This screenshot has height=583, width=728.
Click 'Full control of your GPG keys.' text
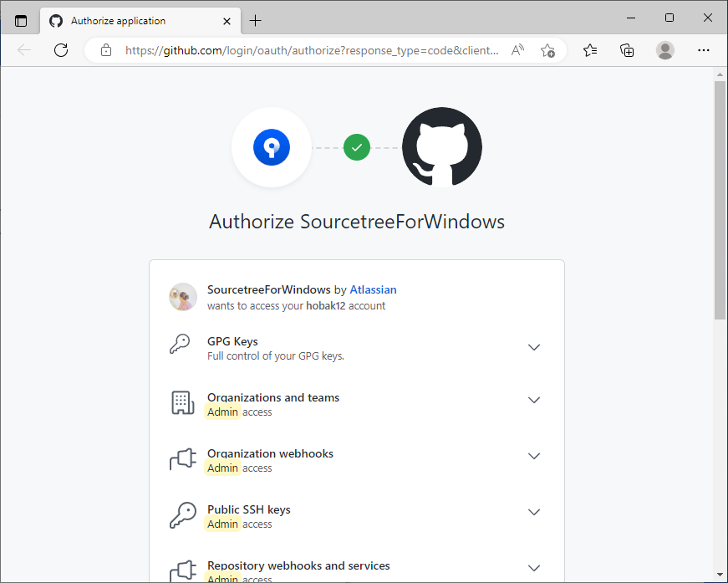click(275, 356)
